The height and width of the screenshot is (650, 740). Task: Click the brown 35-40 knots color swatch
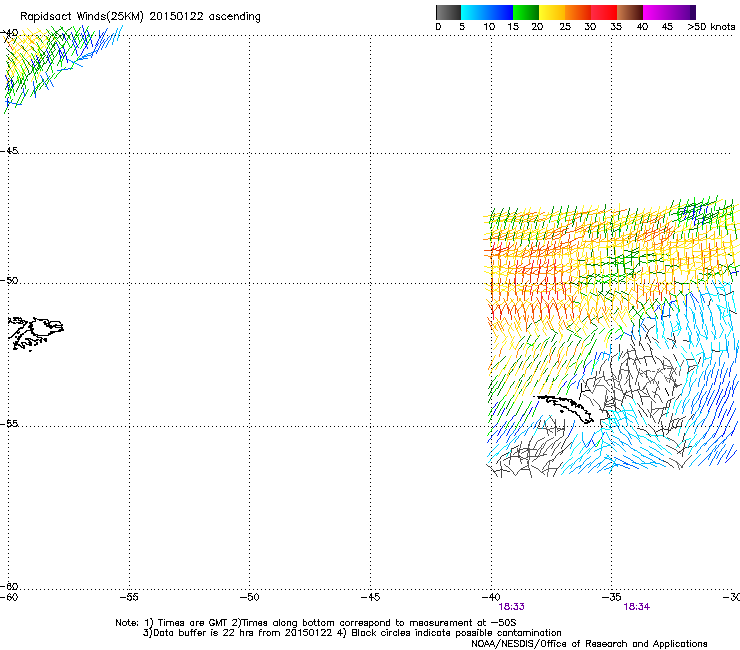point(630,12)
